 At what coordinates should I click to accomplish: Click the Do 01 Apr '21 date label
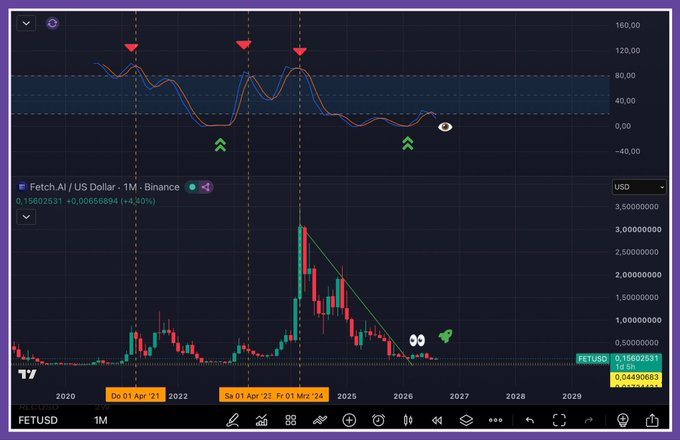click(x=135, y=395)
